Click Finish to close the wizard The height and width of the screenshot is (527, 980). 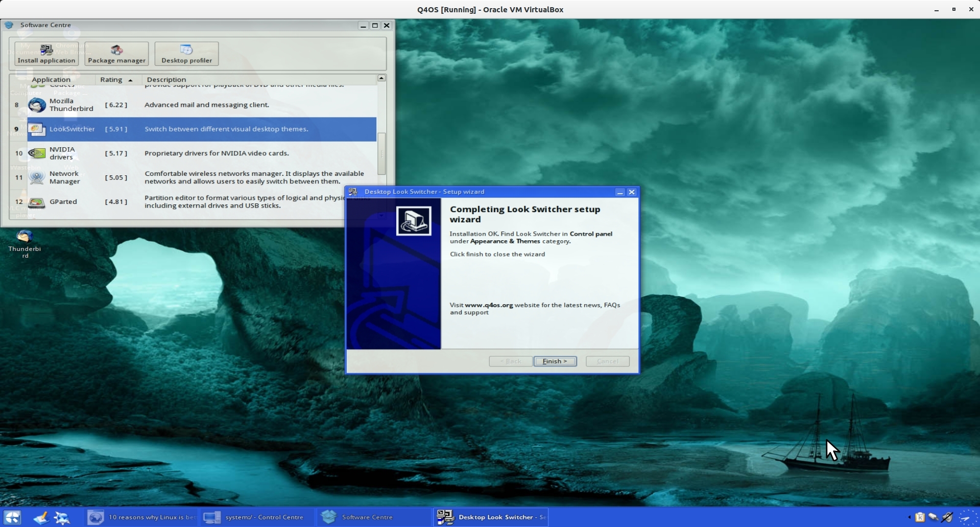click(x=555, y=361)
